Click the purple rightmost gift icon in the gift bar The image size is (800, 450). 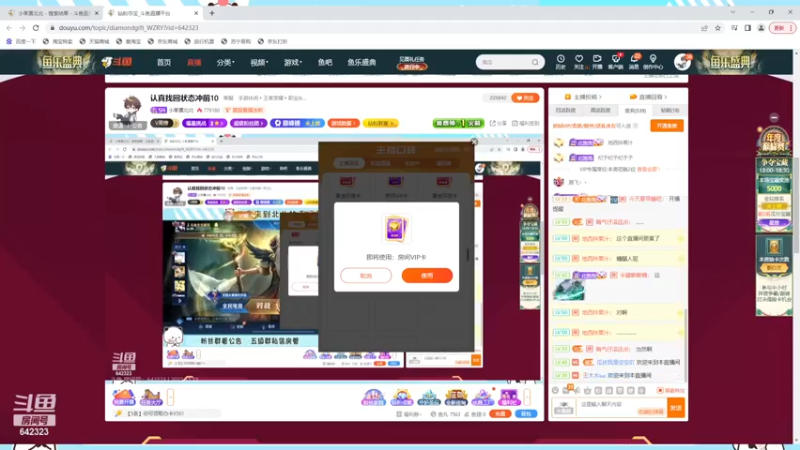click(509, 397)
